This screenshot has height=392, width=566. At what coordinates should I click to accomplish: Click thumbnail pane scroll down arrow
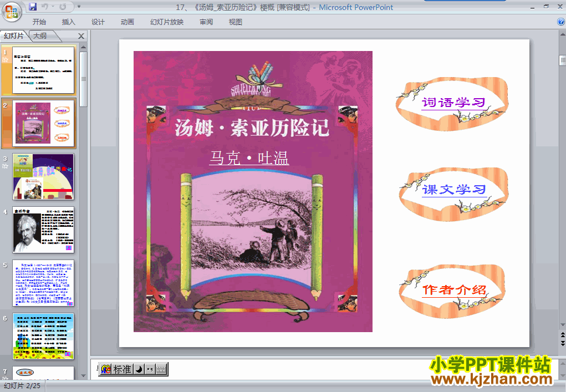(83, 376)
